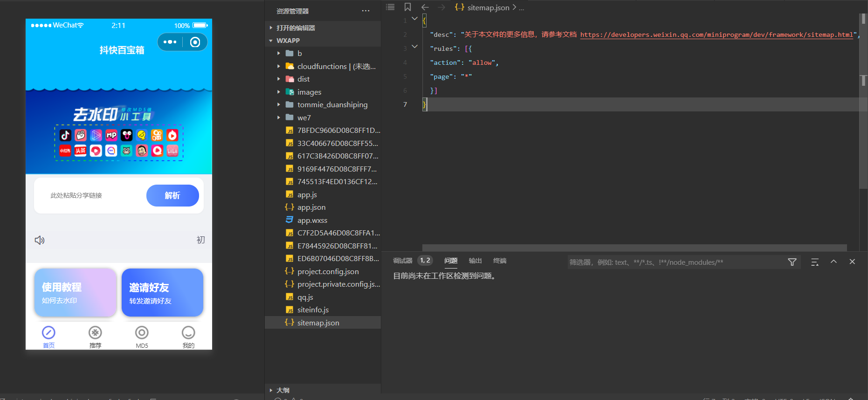Click the blue 解析 button

click(x=172, y=195)
